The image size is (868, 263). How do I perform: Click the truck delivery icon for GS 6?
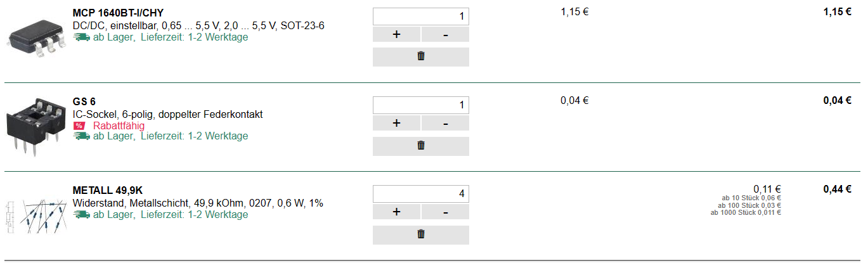81,136
